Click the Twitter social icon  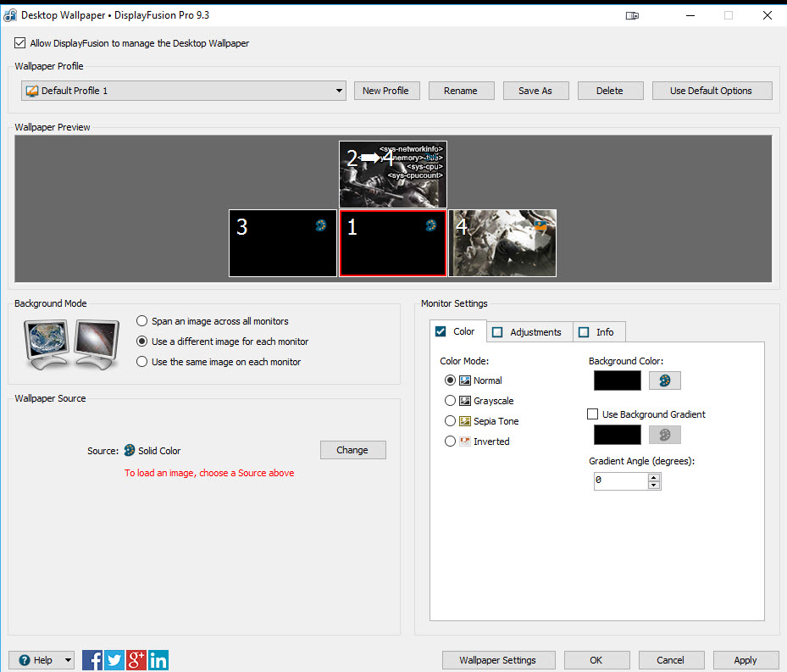click(114, 660)
